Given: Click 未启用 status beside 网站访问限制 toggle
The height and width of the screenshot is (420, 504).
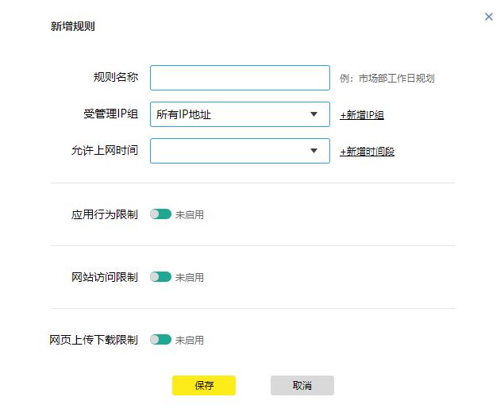Looking at the screenshot, I should click(190, 277).
